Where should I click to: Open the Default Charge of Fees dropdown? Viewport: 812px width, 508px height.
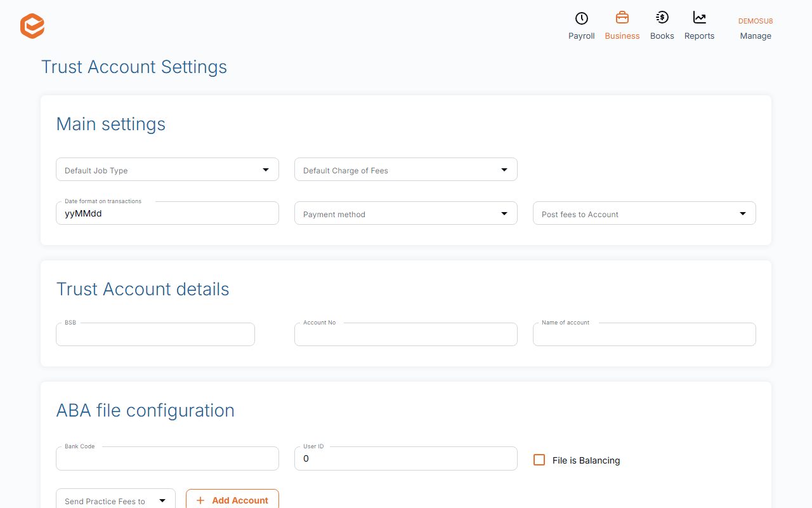tap(406, 170)
